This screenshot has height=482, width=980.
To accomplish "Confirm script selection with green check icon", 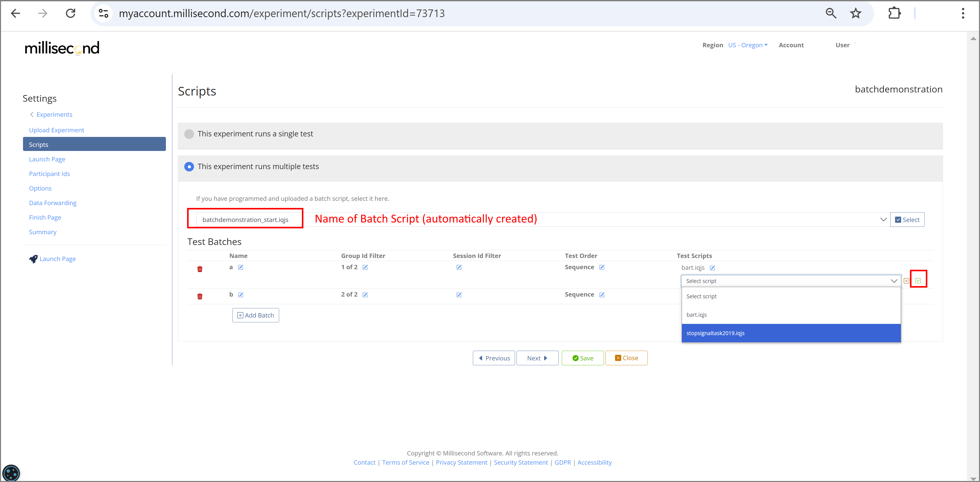I will [918, 280].
